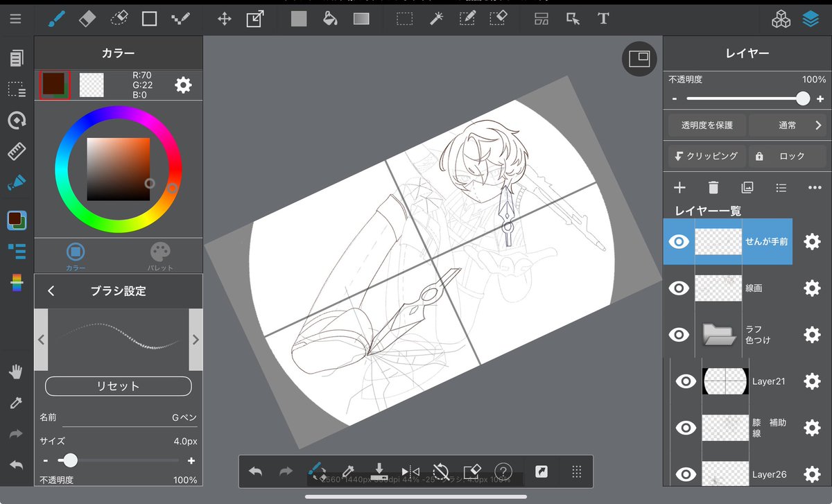This screenshot has width=832, height=504.
Task: Go back from ブラシ設定 with chevron
Action: point(51,291)
